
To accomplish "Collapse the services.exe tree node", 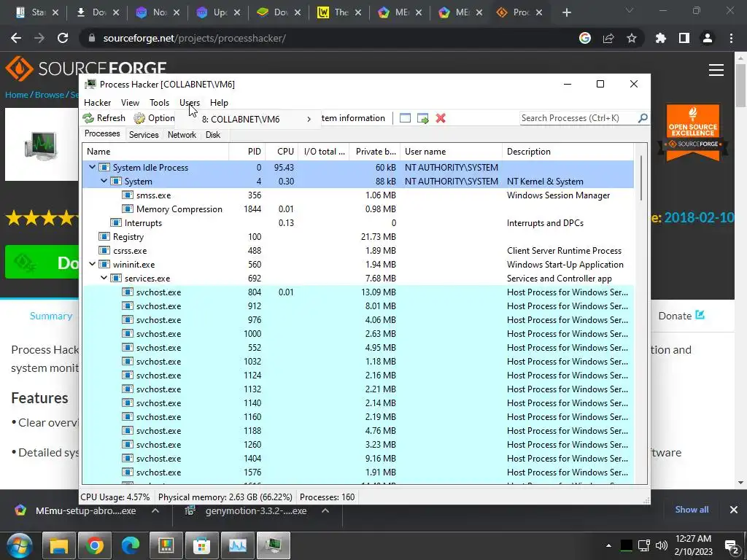I will [104, 278].
